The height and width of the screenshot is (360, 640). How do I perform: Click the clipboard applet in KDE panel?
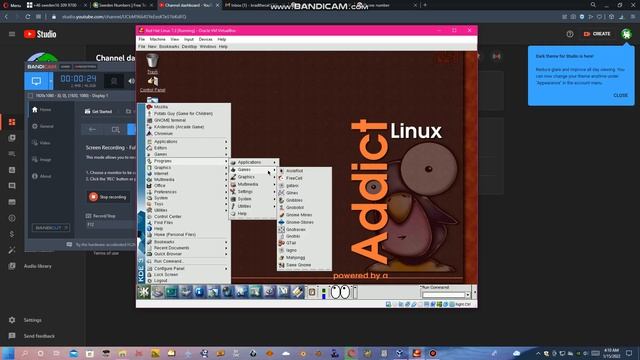click(312, 292)
